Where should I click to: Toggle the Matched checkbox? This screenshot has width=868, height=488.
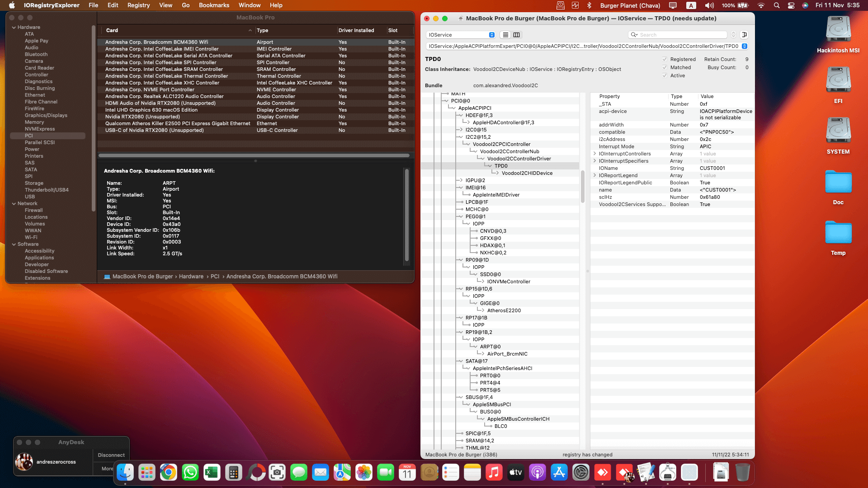point(665,67)
